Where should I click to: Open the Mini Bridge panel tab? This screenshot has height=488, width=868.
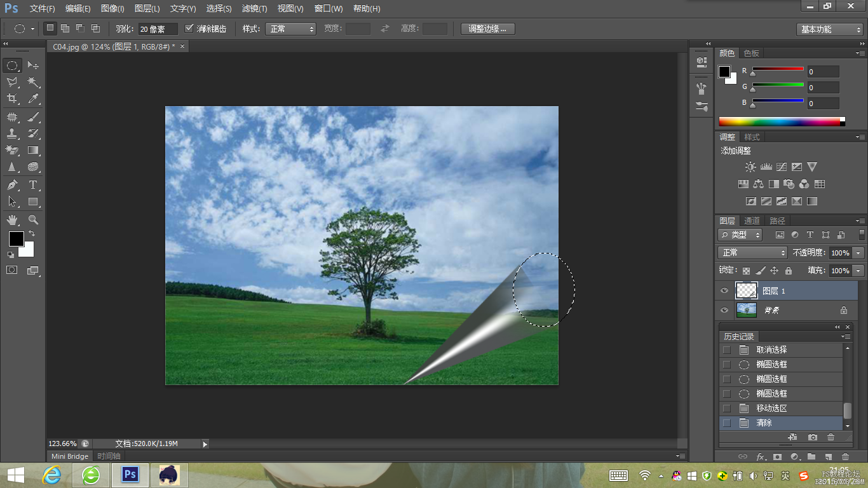click(70, 456)
